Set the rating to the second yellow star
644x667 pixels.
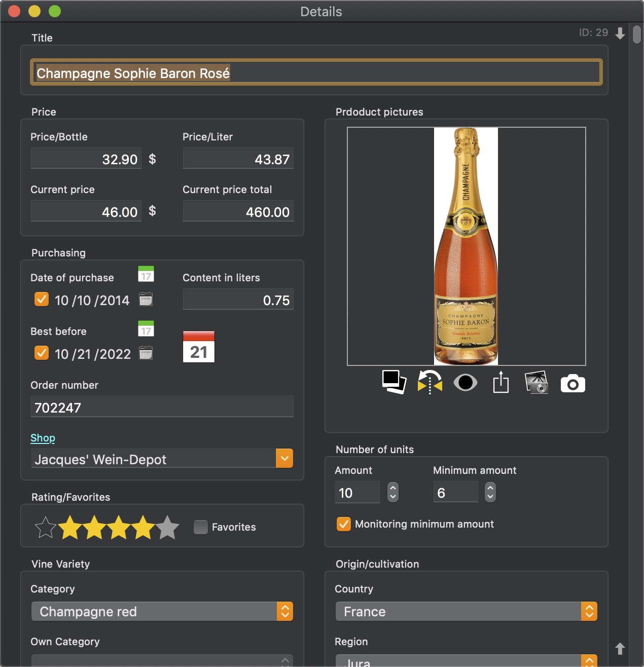point(94,528)
